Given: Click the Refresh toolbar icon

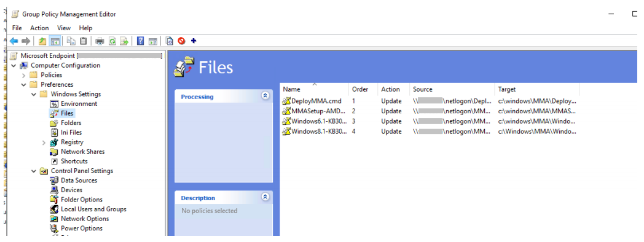Looking at the screenshot, I should coord(112,41).
